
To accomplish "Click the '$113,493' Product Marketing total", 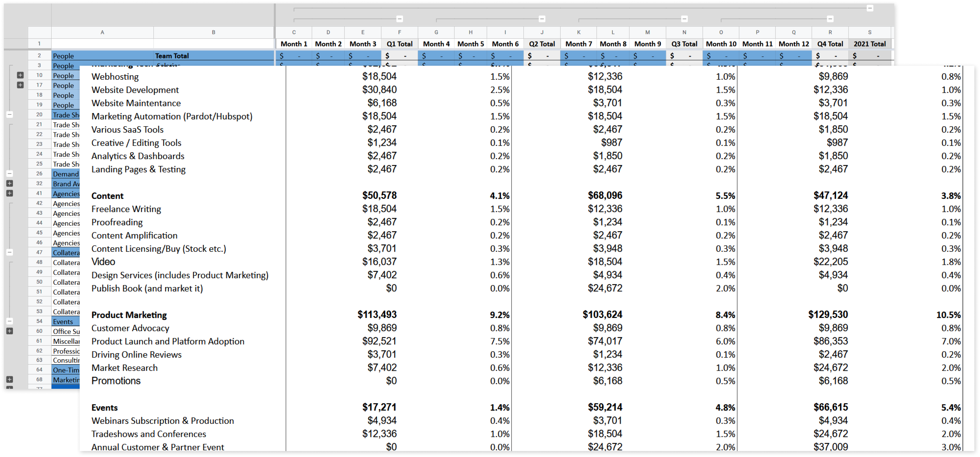I will click(x=377, y=315).
